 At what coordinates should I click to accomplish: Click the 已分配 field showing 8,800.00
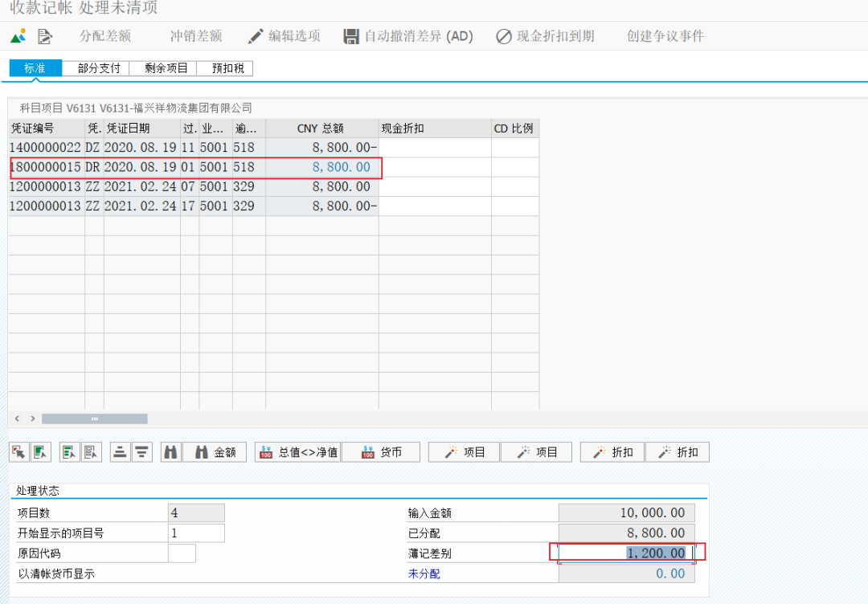click(627, 533)
